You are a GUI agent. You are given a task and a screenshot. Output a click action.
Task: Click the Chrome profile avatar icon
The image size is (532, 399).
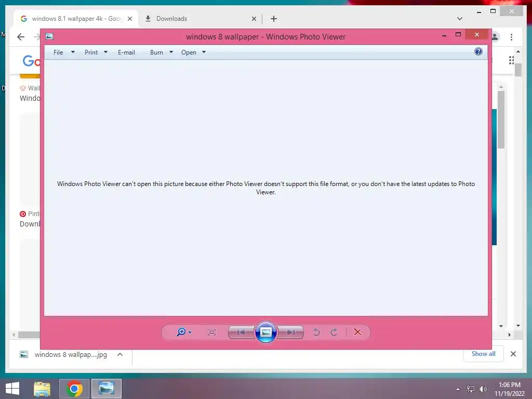tap(495, 37)
